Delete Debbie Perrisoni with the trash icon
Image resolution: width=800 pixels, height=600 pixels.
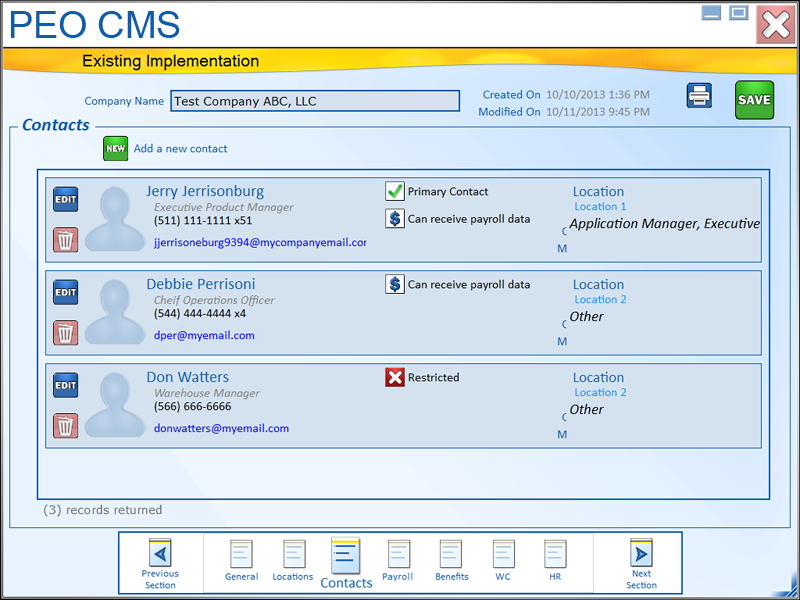pyautogui.click(x=66, y=333)
